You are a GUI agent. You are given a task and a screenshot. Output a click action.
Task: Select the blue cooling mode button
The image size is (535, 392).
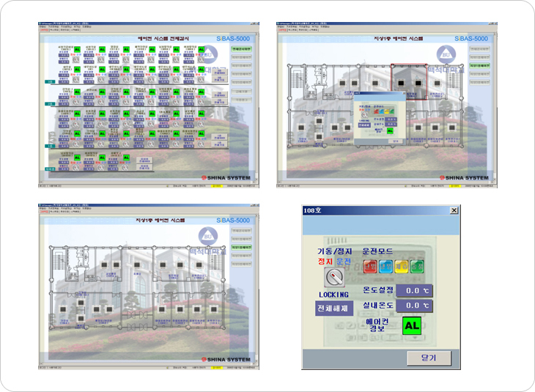pos(385,267)
